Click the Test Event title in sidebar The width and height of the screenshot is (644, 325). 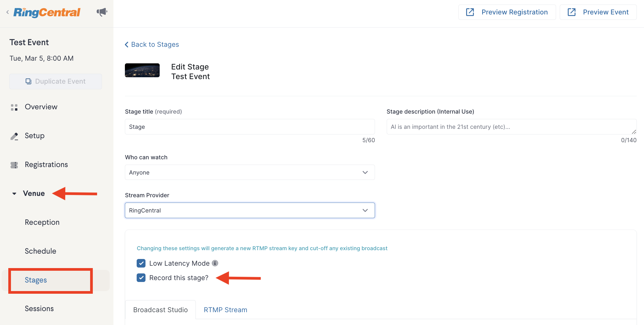tap(29, 42)
